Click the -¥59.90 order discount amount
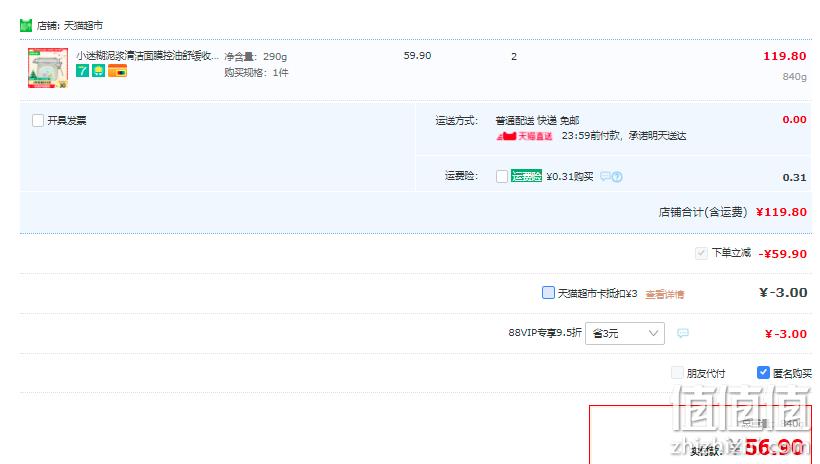The width and height of the screenshot is (820, 464). point(783,254)
